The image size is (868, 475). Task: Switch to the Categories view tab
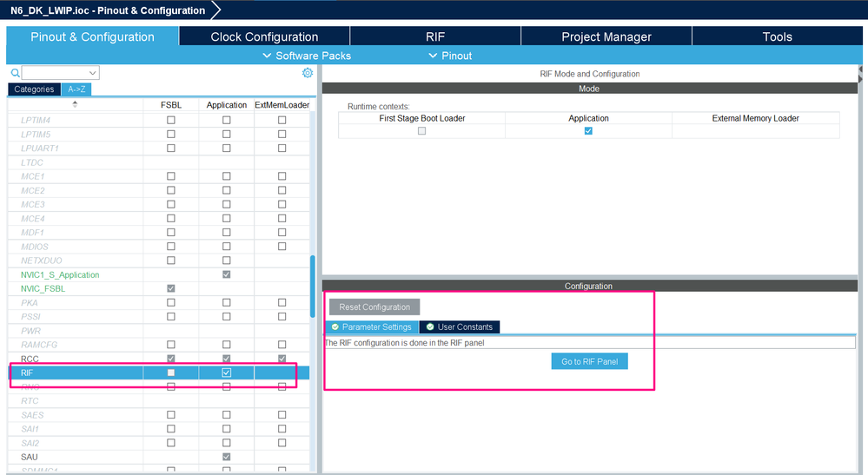tap(35, 89)
